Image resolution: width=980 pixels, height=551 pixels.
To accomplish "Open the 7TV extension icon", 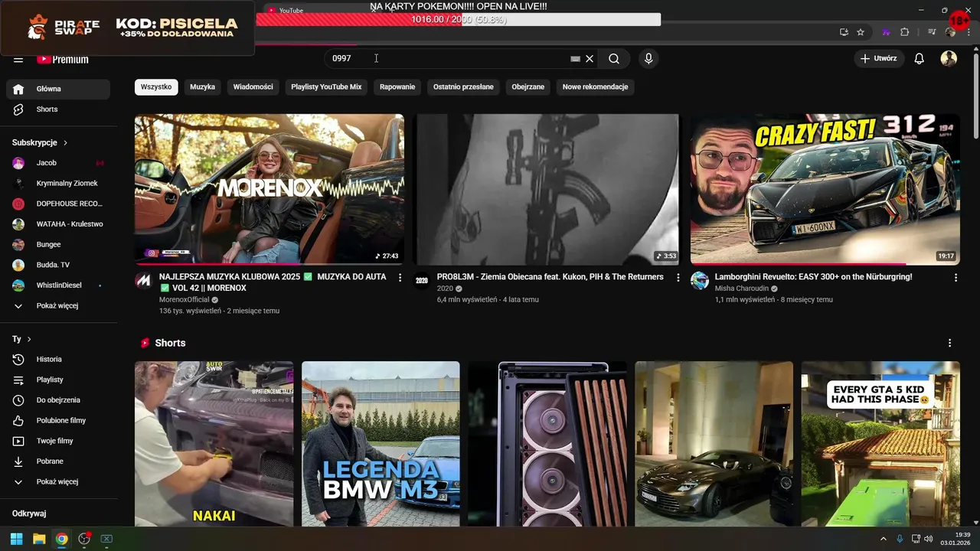I will (886, 32).
